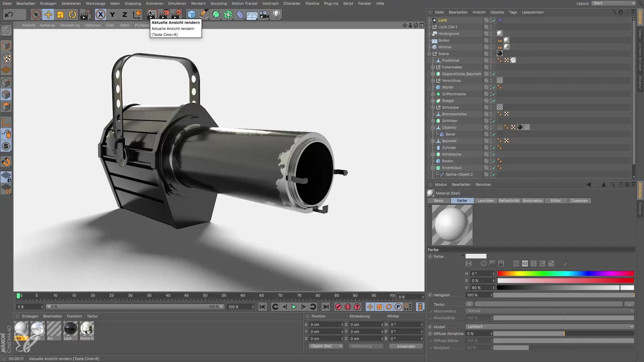Open the Illumination tab
Screen dimensions: 644x362
[x=532, y=200]
